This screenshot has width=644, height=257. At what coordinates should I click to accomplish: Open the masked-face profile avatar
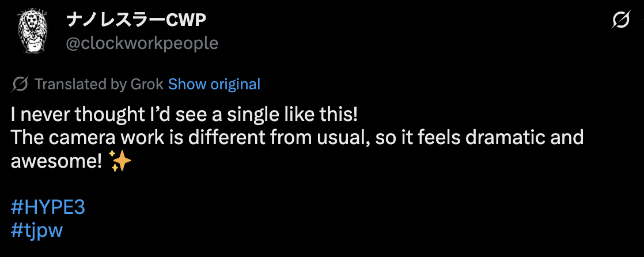click(x=32, y=32)
